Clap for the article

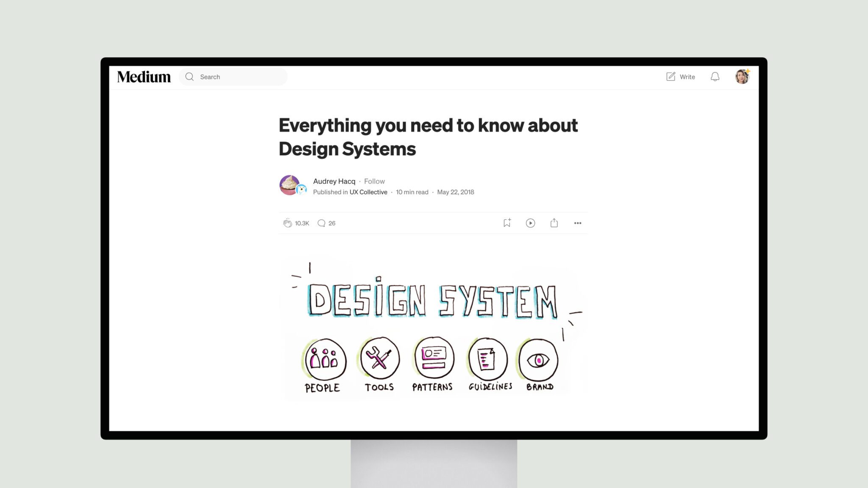tap(288, 223)
